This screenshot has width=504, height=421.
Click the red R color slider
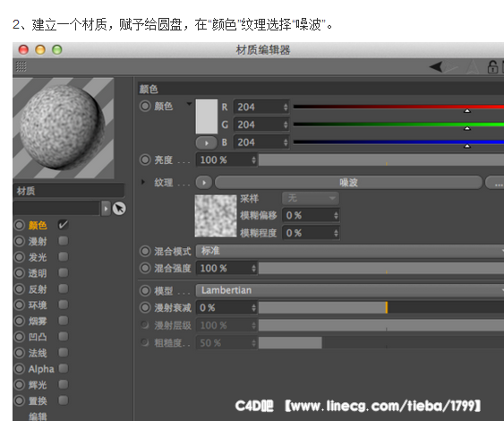398,107
